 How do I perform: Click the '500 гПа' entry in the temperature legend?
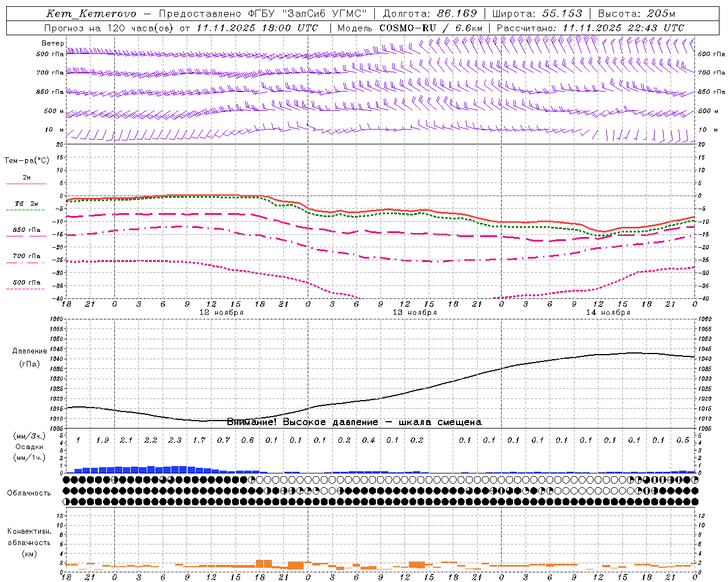26,282
